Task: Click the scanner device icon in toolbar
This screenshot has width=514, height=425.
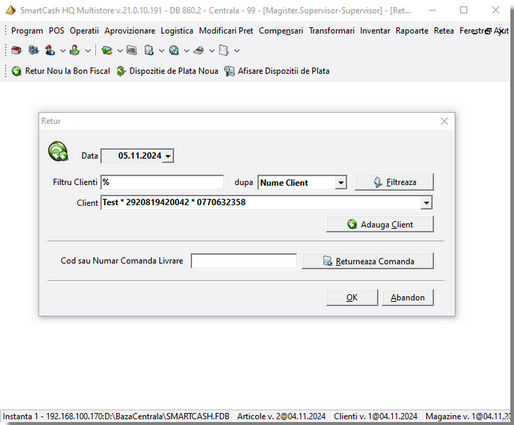Action: click(x=199, y=50)
